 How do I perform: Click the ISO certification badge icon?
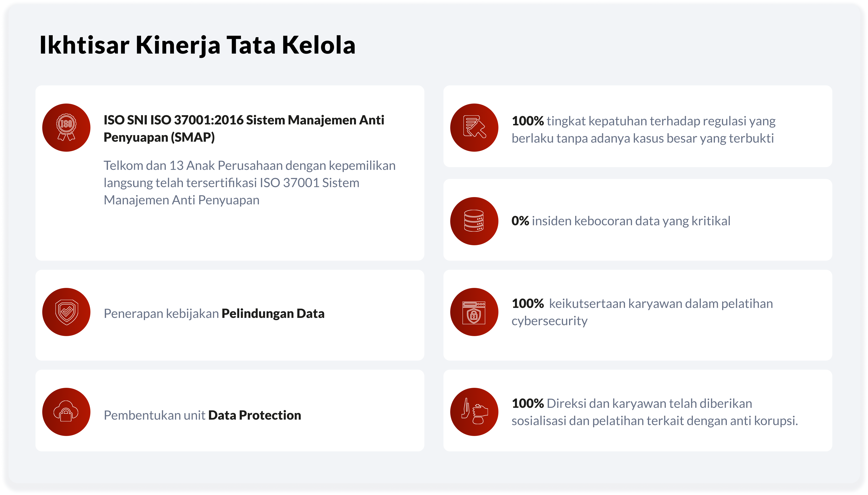[x=66, y=127]
